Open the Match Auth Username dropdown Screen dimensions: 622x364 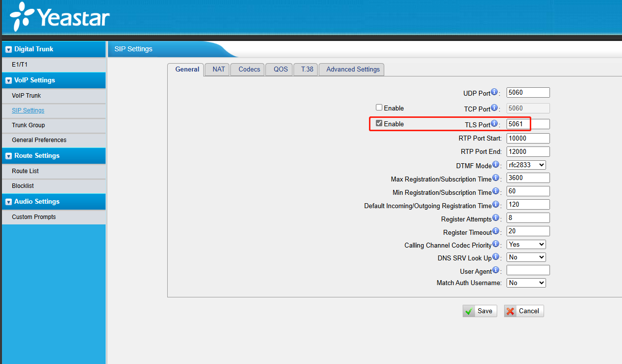(x=526, y=283)
